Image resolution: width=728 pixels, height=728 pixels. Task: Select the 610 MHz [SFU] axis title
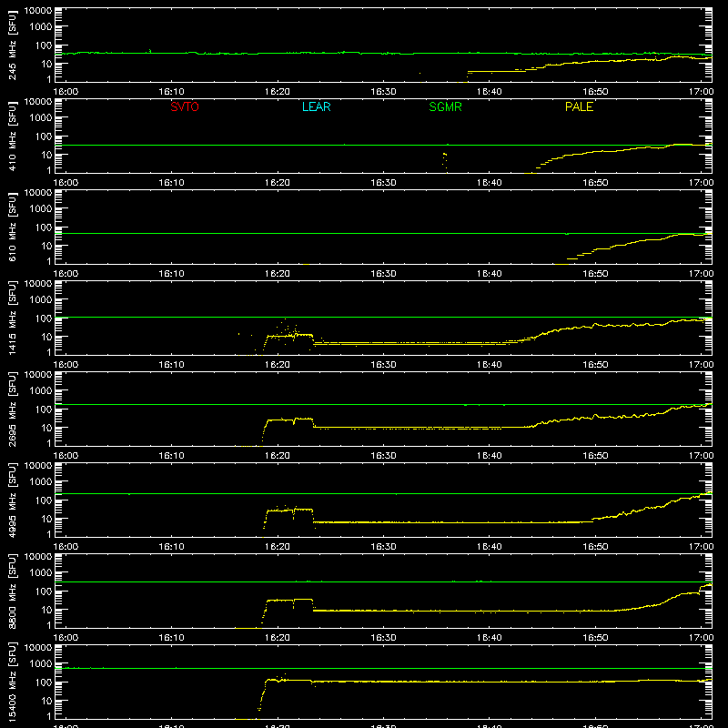point(12,227)
